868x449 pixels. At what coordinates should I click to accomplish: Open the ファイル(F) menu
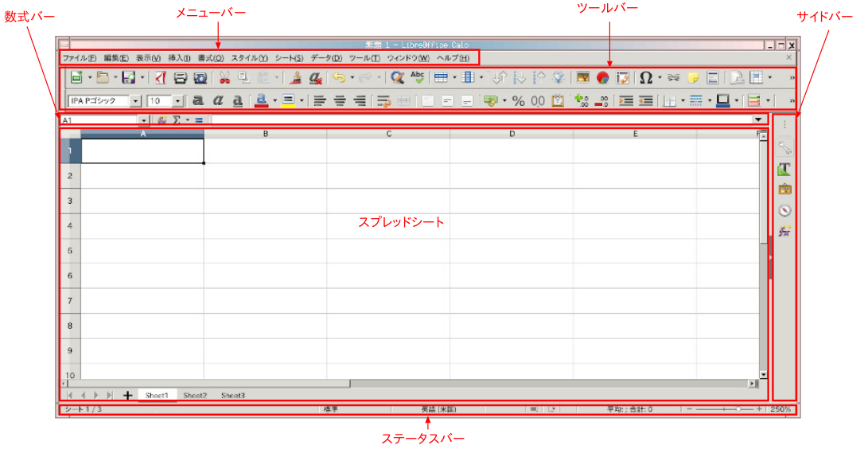click(x=79, y=58)
